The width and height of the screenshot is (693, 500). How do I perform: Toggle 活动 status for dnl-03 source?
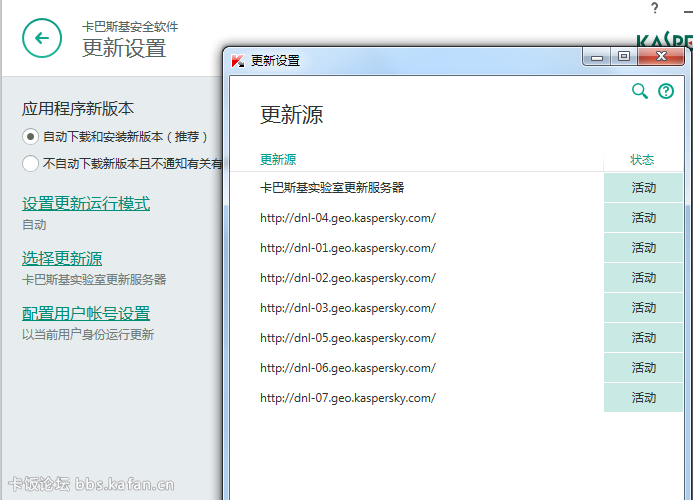click(643, 308)
